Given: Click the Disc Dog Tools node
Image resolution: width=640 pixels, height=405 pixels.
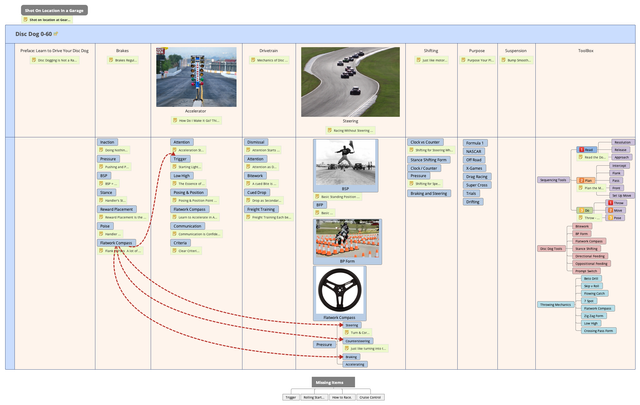Looking at the screenshot, I should [551, 248].
